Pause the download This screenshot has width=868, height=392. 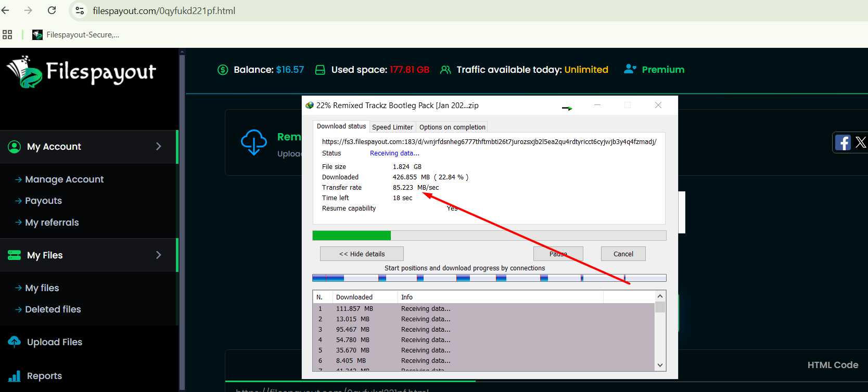[x=558, y=254]
